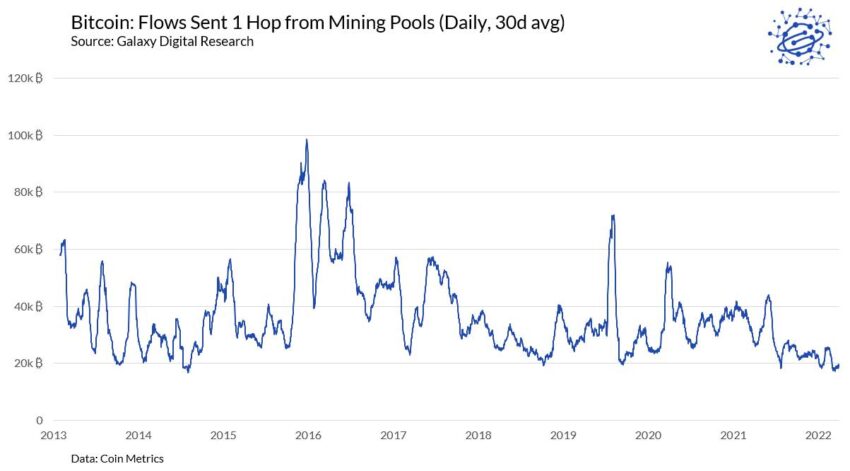Click the Source: Galaxy Digital Research text
The width and height of the screenshot is (850, 471).
pos(162,42)
